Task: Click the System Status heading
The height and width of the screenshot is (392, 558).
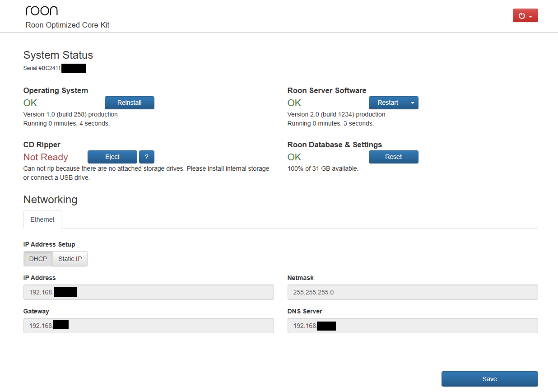Action: (x=58, y=55)
